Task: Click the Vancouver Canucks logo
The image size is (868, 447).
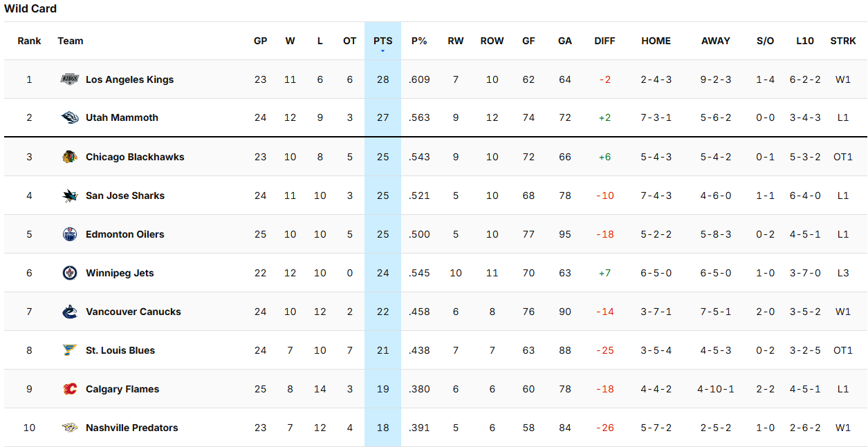Action: pos(70,312)
